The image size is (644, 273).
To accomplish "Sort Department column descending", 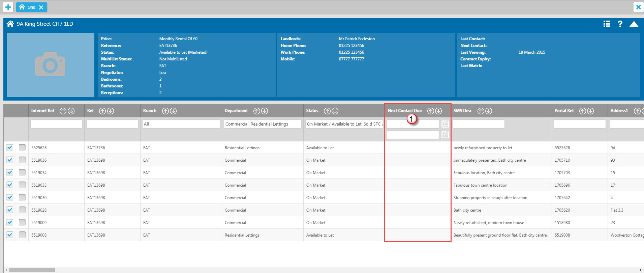I will [265, 111].
